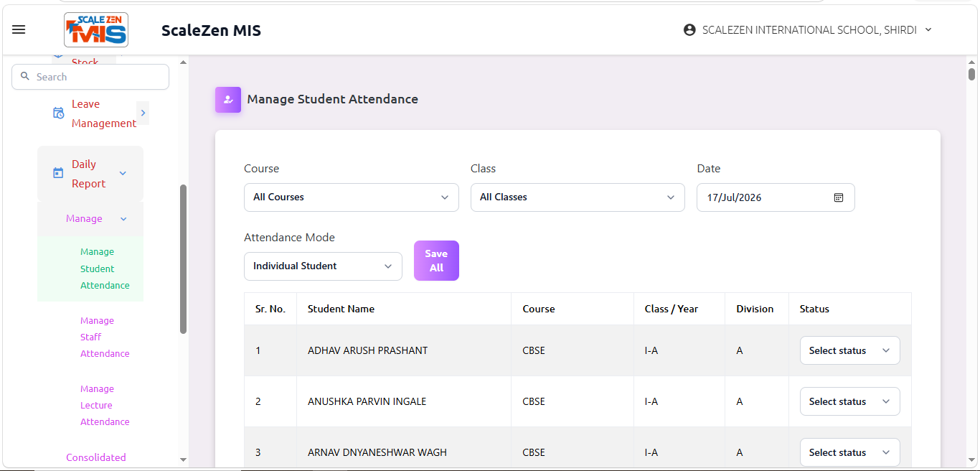
Task: Open Leave Management menu item
Action: pyautogui.click(x=104, y=113)
